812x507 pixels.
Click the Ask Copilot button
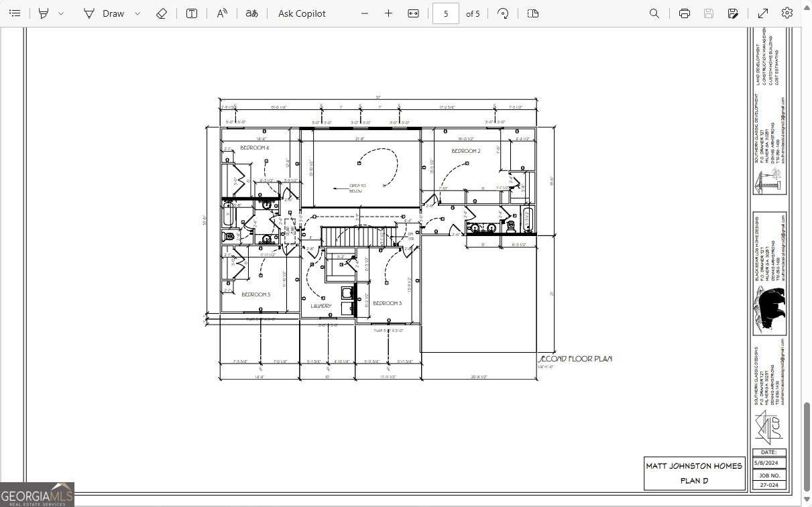pyautogui.click(x=302, y=13)
